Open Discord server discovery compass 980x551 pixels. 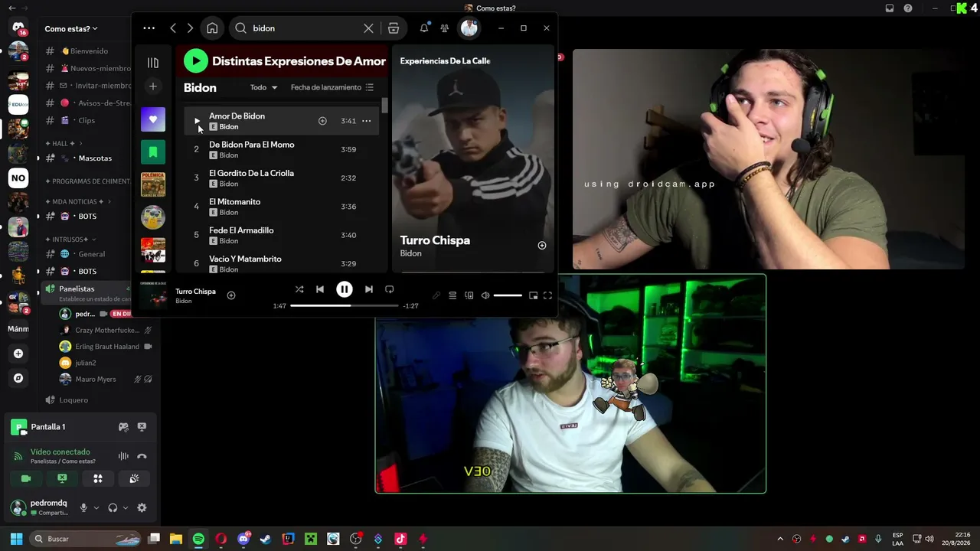pos(18,378)
